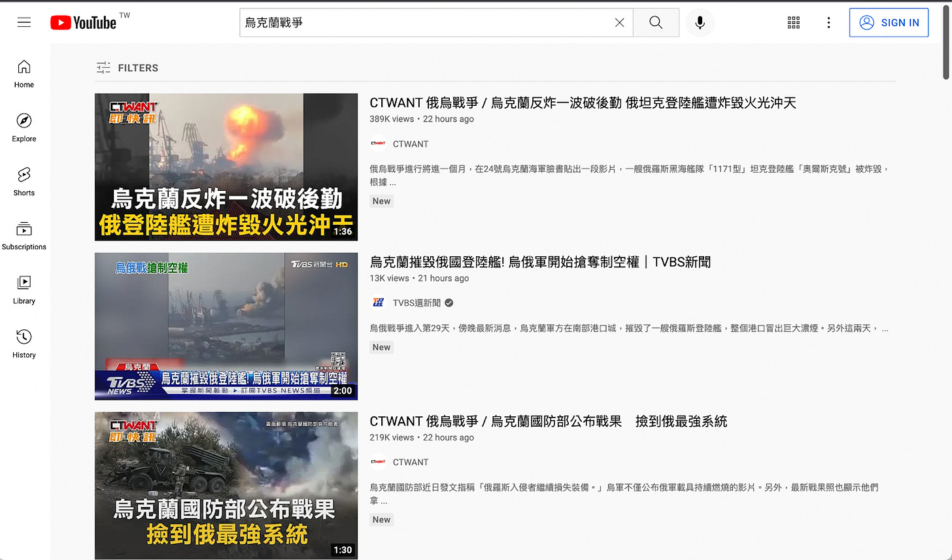Click the 2:00 duration badge

point(343,391)
